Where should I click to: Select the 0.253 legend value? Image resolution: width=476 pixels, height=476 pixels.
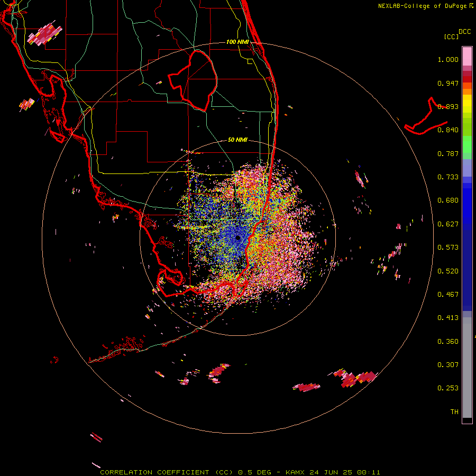click(448, 388)
